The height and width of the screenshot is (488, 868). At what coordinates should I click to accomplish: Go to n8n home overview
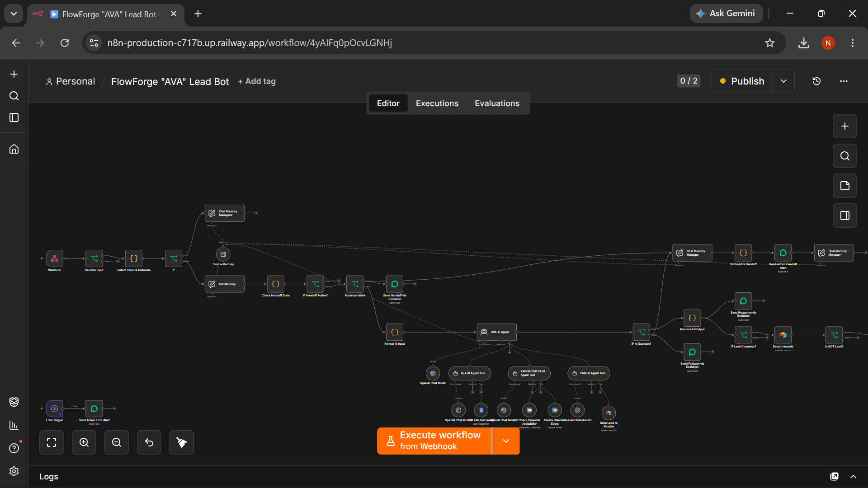pos(14,149)
